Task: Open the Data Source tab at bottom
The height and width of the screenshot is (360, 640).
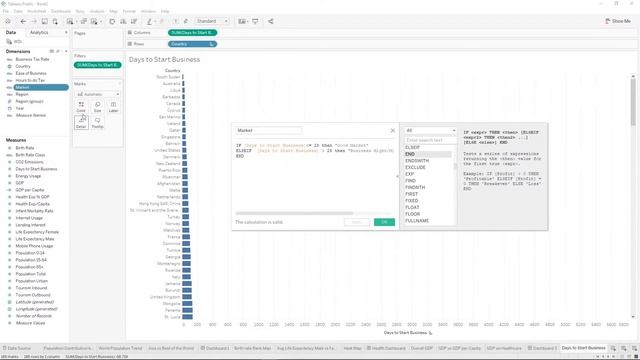Action: coord(17,348)
